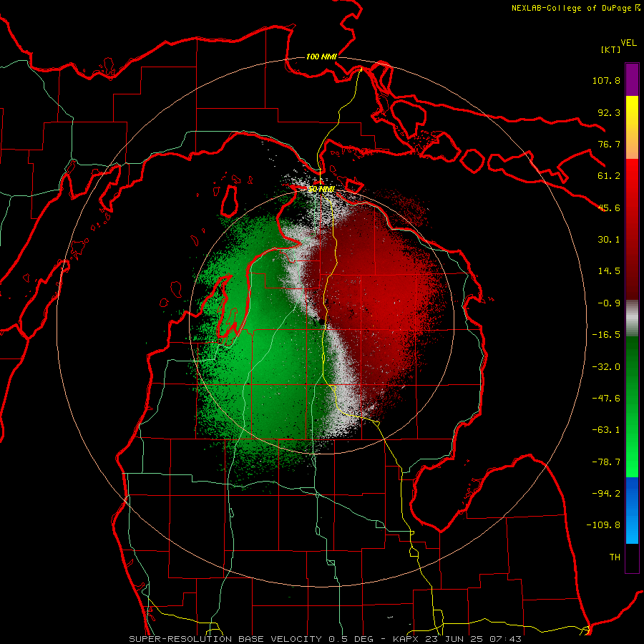The image size is (644, 644).
Task: Click the -47.6 legend value
Action: [606, 399]
